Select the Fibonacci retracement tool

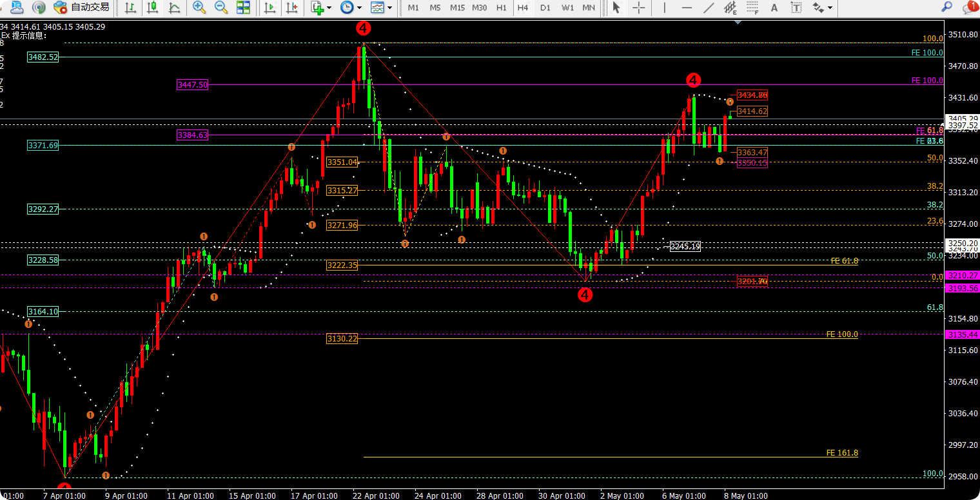752,8
